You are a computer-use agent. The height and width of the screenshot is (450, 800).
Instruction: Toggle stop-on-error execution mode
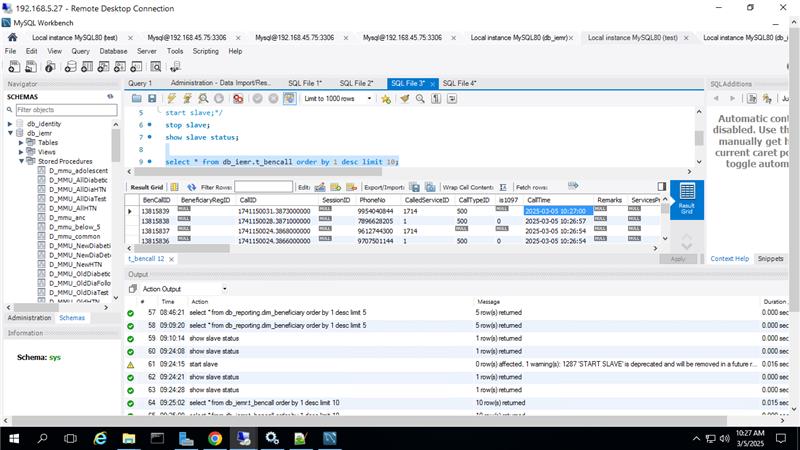[x=238, y=98]
